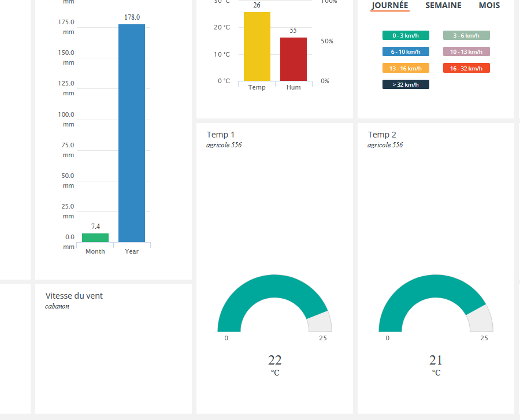
Task: Open the MOIS wind view
Action: tap(489, 5)
